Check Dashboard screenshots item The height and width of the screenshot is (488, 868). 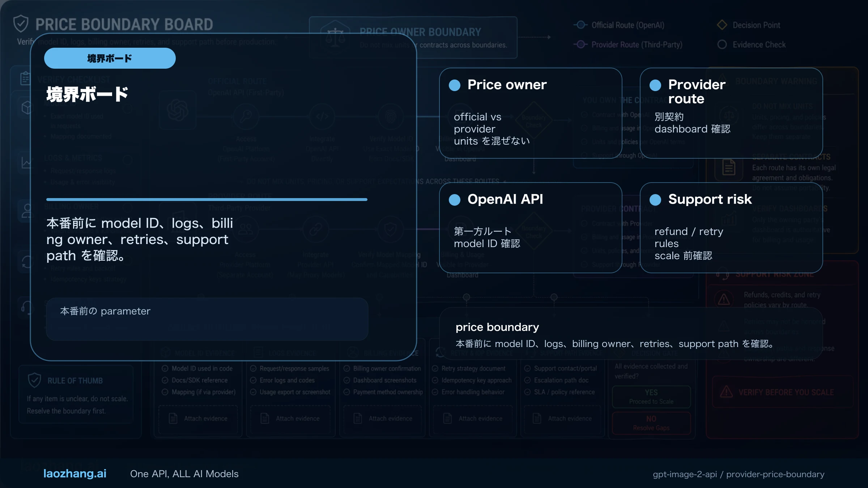point(347,380)
